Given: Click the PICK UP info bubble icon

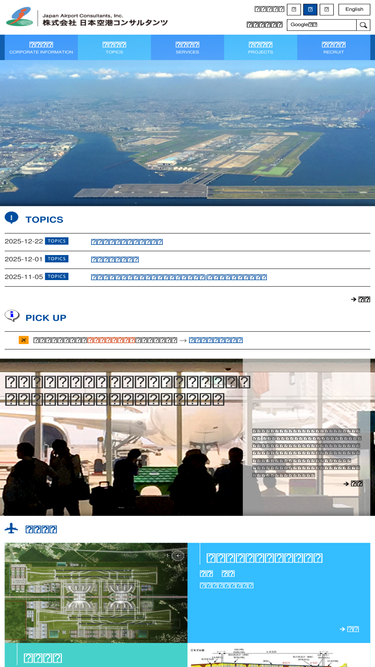Looking at the screenshot, I should pos(12,316).
